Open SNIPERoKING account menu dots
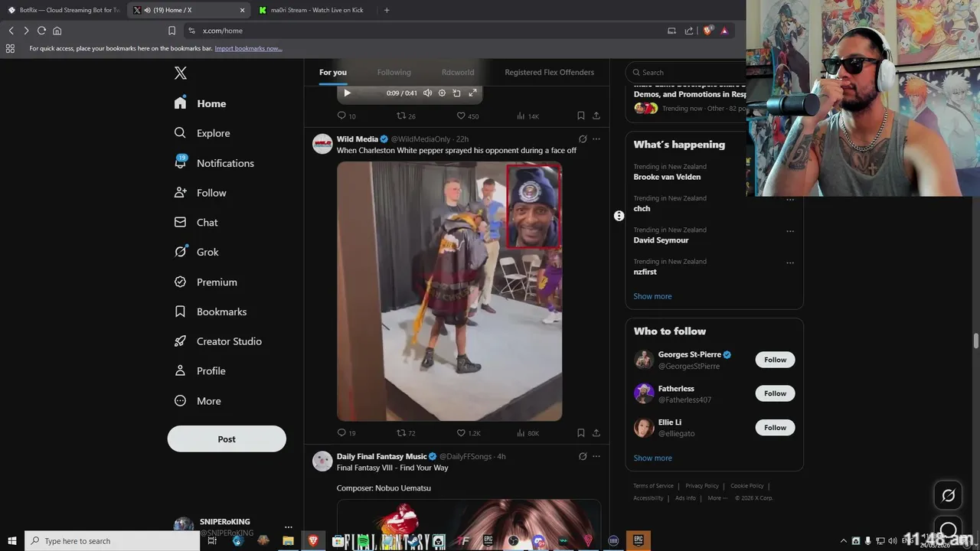This screenshot has width=980, height=551. click(x=289, y=527)
